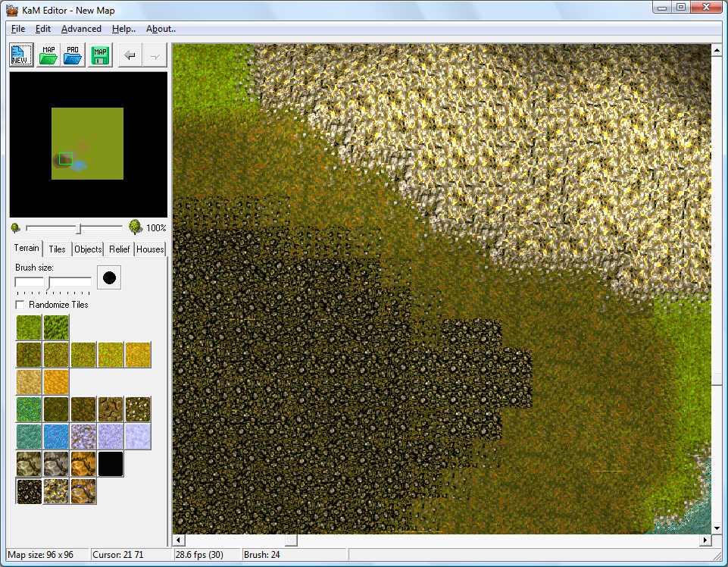
Task: Click the vertical scrollbar up arrow
Action: pos(717,50)
